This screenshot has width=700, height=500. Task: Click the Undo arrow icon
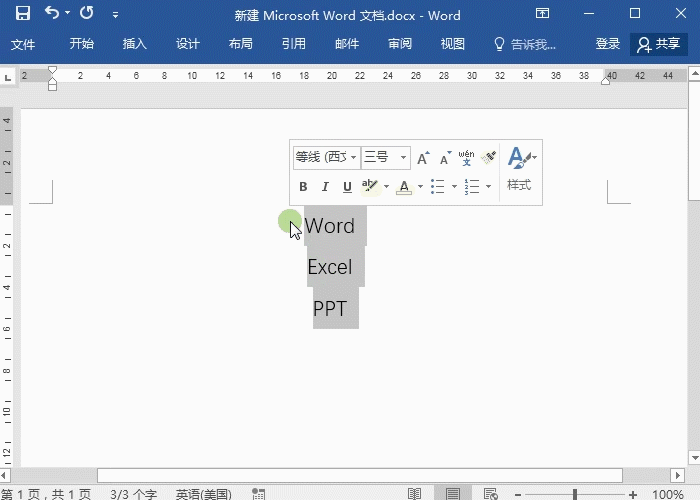pyautogui.click(x=52, y=13)
